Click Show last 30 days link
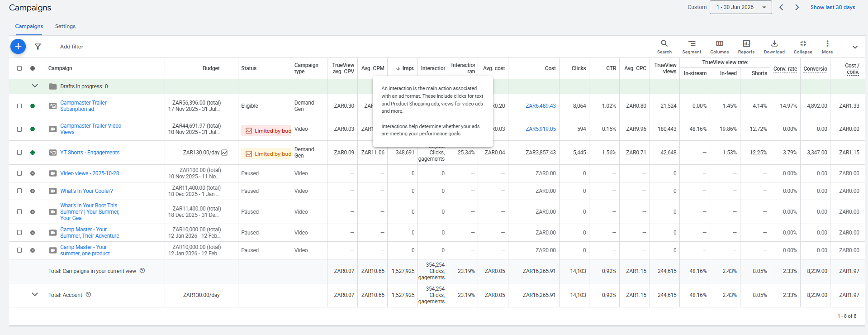 tap(832, 7)
